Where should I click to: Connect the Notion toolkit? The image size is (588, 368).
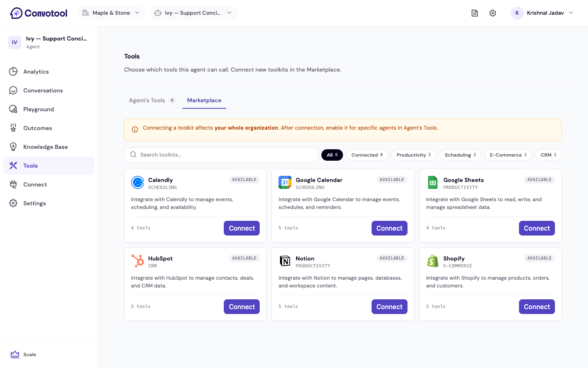[x=389, y=307]
